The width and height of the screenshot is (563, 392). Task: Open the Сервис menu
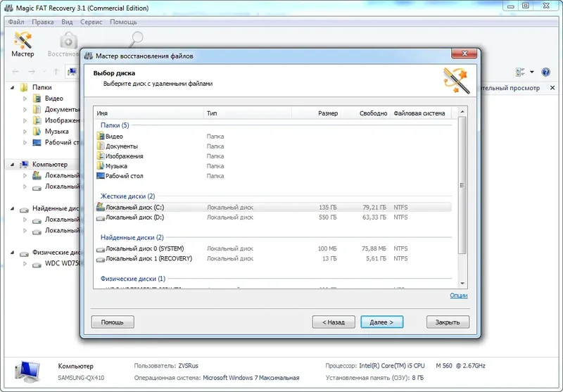(91, 22)
